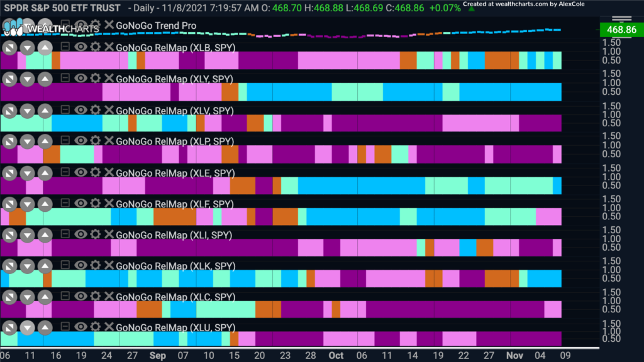Viewport: 644px width, 362px height.
Task: Remove the XLB RelMap indicator
Action: coord(108,47)
